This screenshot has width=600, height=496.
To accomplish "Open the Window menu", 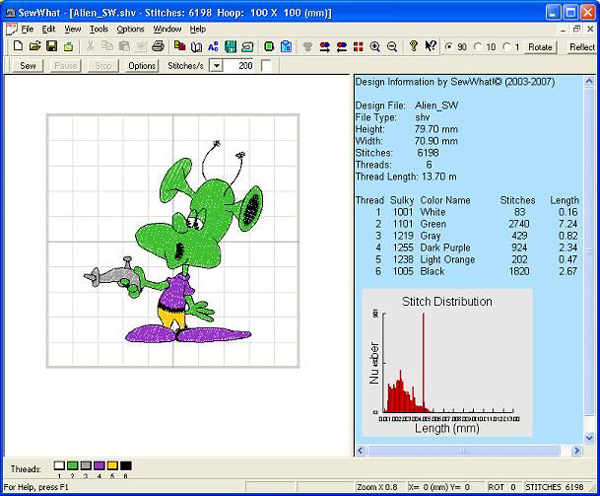I will [x=167, y=29].
